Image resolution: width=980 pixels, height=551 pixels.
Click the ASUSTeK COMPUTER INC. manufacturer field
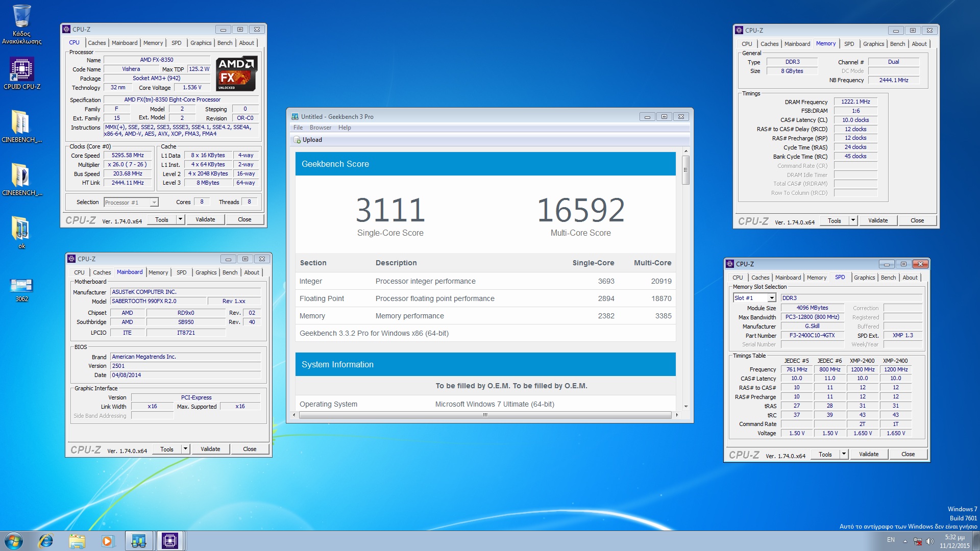click(186, 292)
